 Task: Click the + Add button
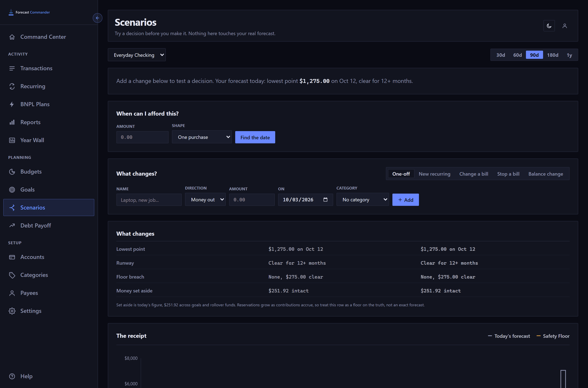[405, 200]
